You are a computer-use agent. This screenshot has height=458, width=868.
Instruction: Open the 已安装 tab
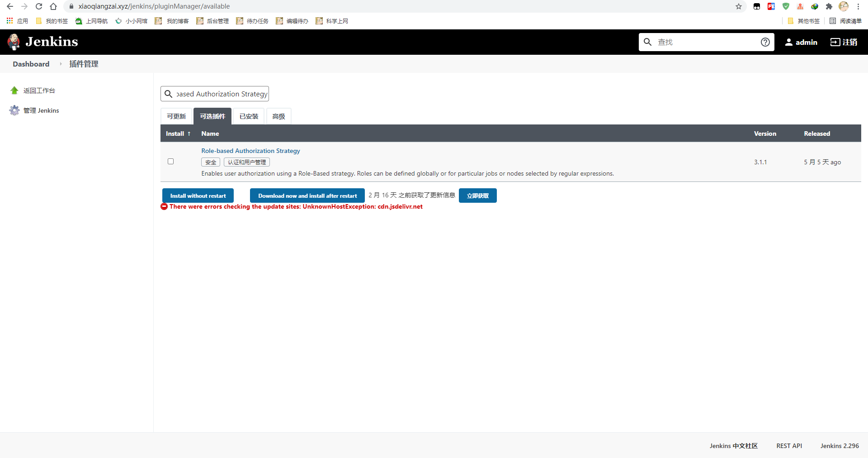click(249, 116)
